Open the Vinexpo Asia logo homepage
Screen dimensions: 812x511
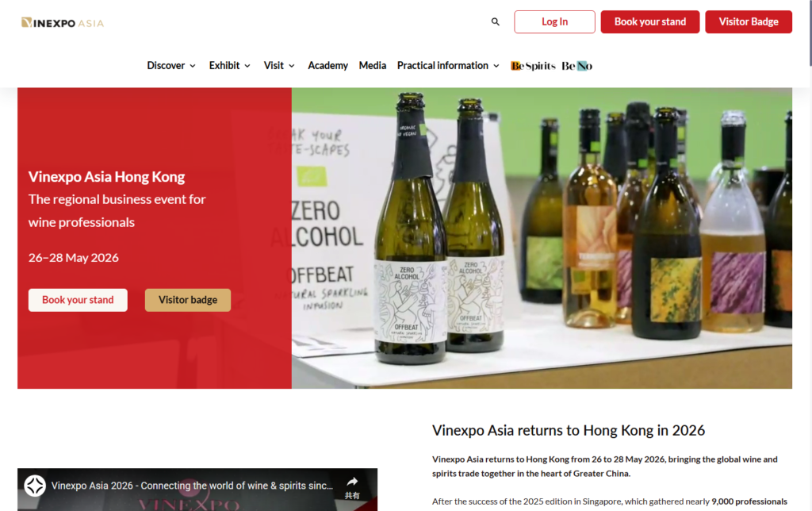63,22
